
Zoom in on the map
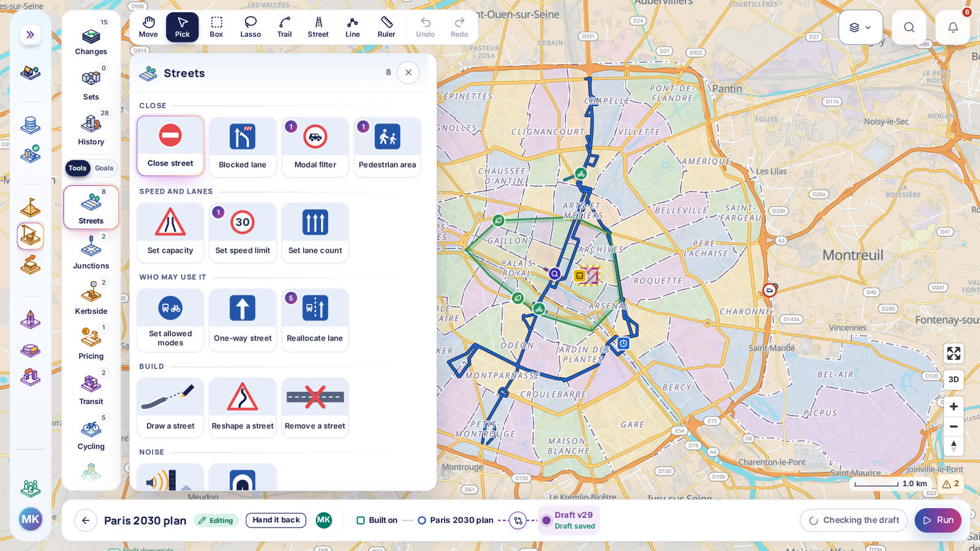[954, 407]
